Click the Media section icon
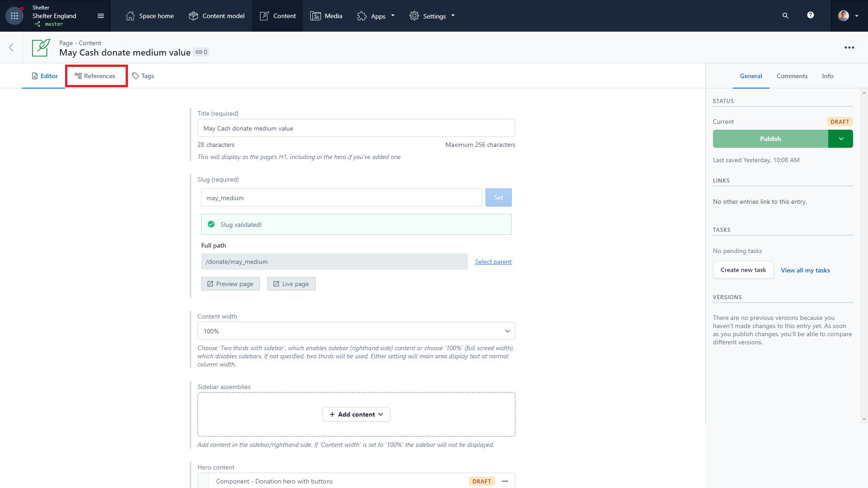Viewport: 868px width, 488px height. [x=316, y=15]
